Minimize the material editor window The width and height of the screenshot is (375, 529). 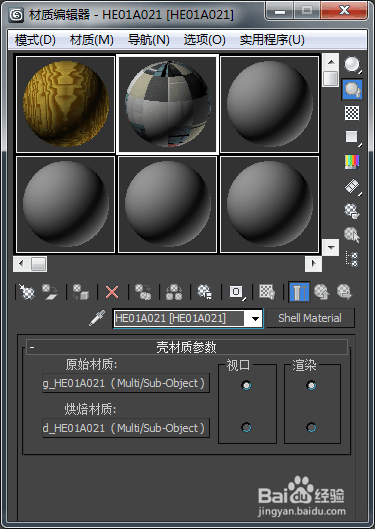(280, 11)
